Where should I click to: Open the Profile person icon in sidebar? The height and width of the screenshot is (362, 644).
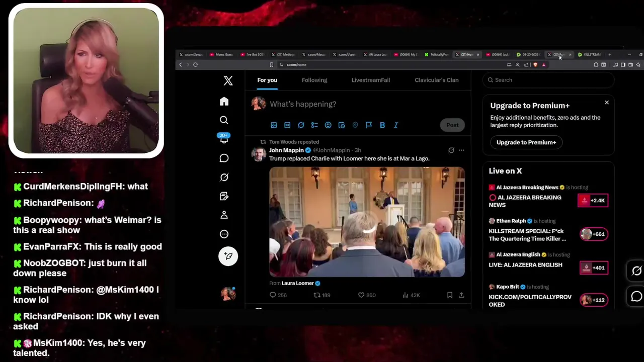224,215
